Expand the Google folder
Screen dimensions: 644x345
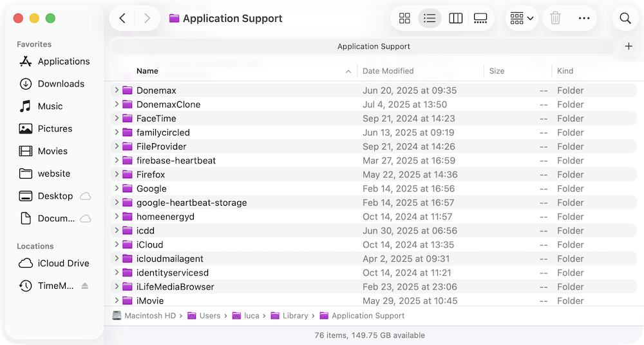(x=117, y=188)
